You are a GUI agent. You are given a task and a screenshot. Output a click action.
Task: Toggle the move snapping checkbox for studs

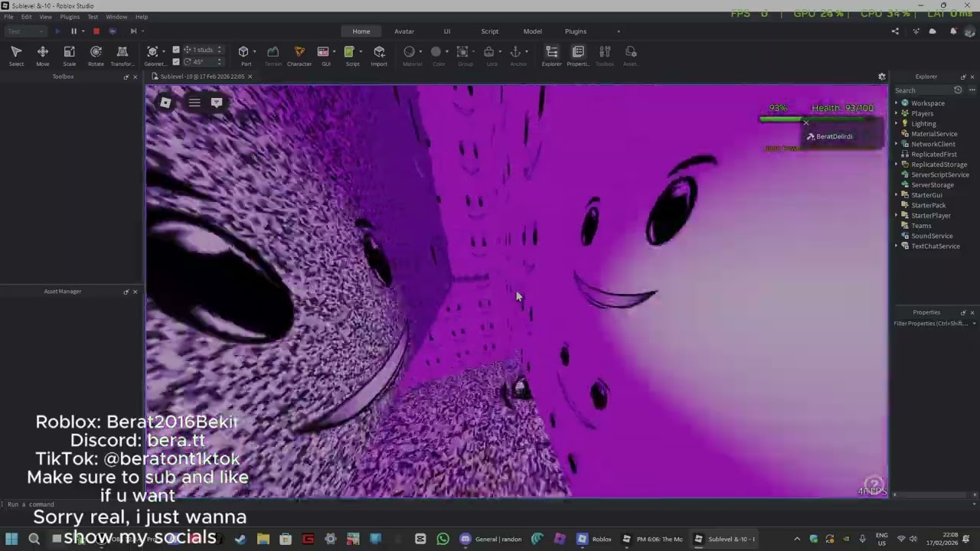[x=176, y=50]
